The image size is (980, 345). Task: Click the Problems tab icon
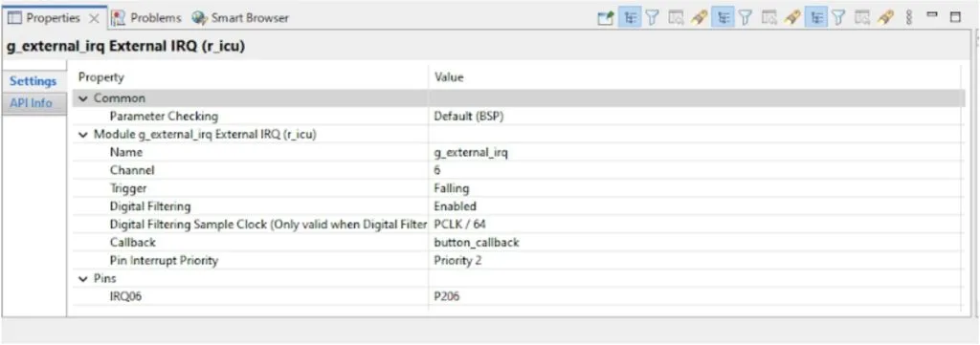(x=118, y=18)
